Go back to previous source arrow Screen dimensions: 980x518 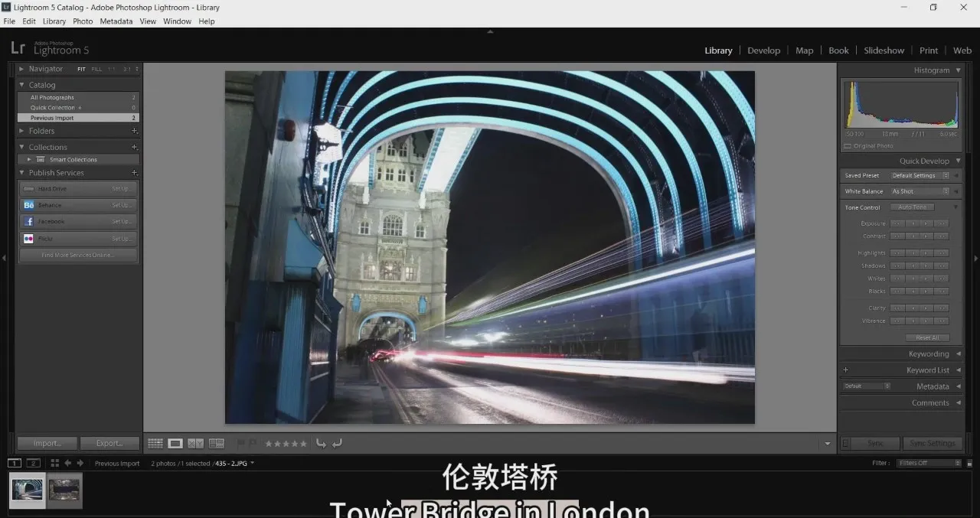(68, 463)
